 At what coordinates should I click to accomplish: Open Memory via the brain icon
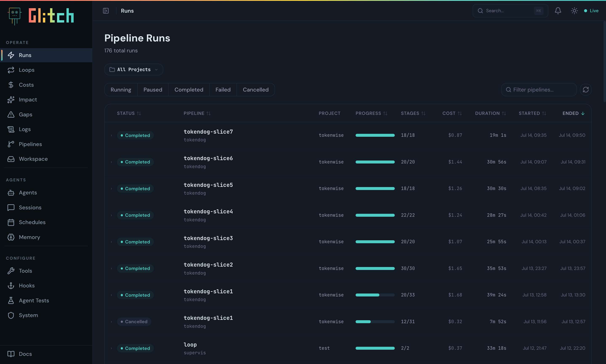click(11, 237)
